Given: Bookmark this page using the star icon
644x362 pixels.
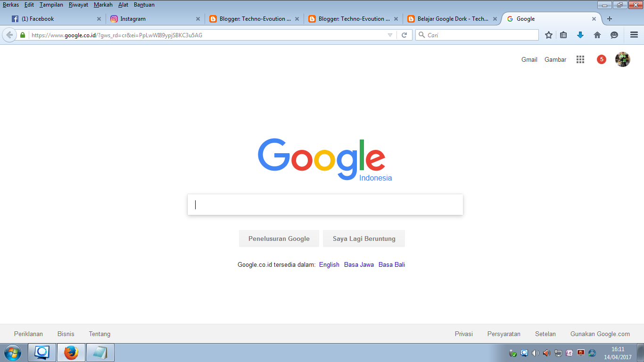Looking at the screenshot, I should pos(548,34).
